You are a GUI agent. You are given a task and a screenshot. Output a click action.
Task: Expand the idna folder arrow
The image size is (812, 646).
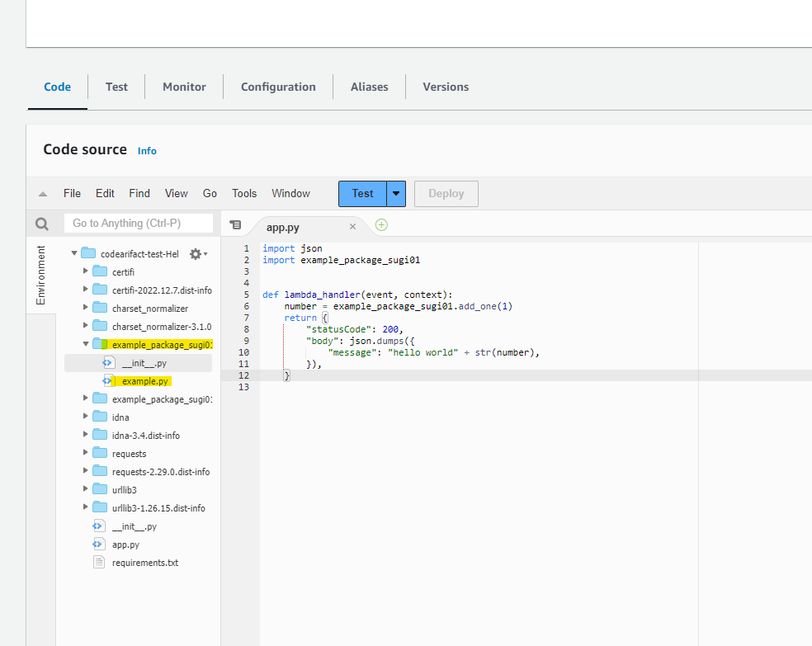(86, 416)
